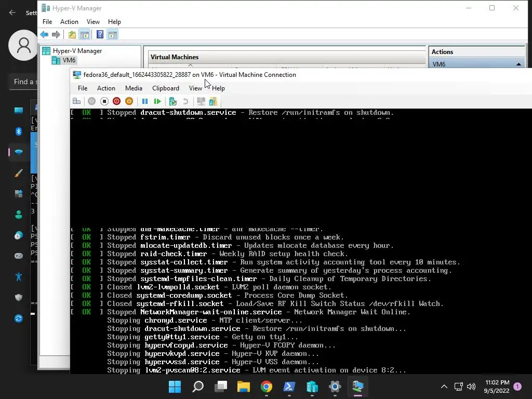Viewport: 532px width, 399px height.
Task: Open Settings gear on taskbar
Action: [x=335, y=387]
